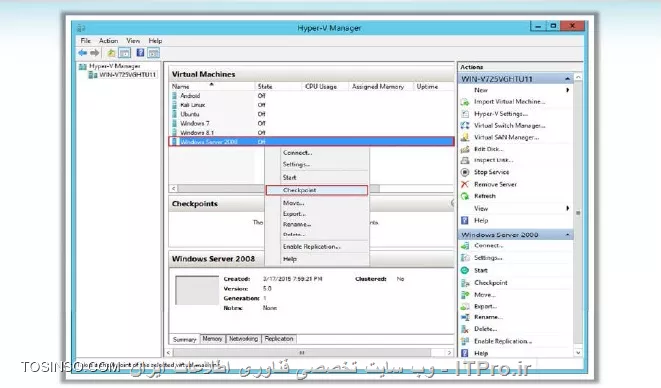Click the virtual machine thumbnail preview

[197, 291]
